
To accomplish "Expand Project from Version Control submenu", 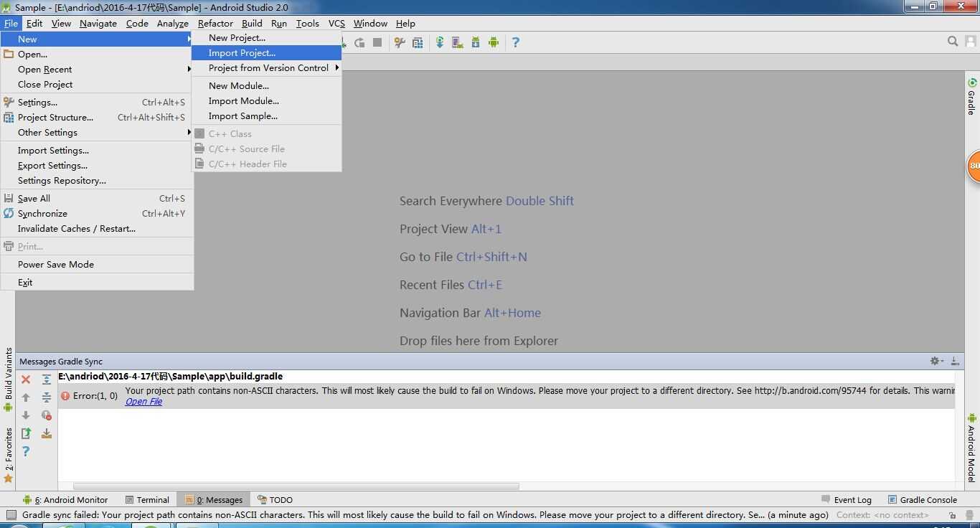I will 266,67.
